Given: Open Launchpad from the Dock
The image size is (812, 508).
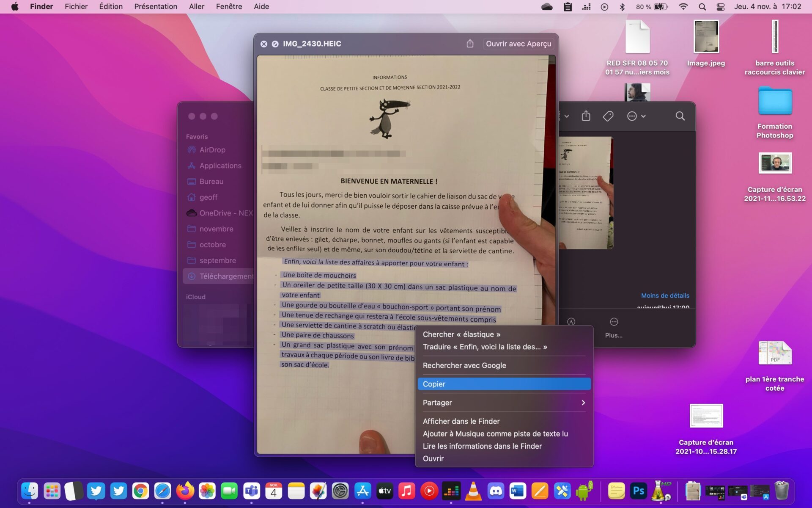Looking at the screenshot, I should tap(52, 491).
